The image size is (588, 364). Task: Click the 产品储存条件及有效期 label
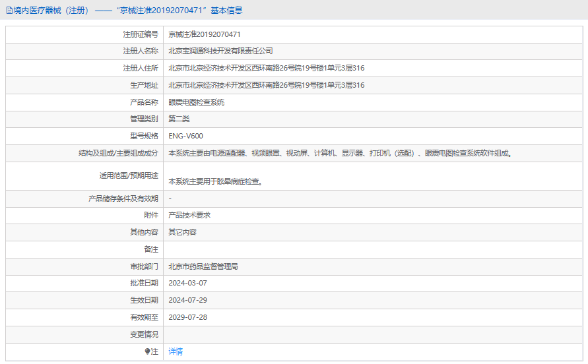pyautogui.click(x=123, y=198)
